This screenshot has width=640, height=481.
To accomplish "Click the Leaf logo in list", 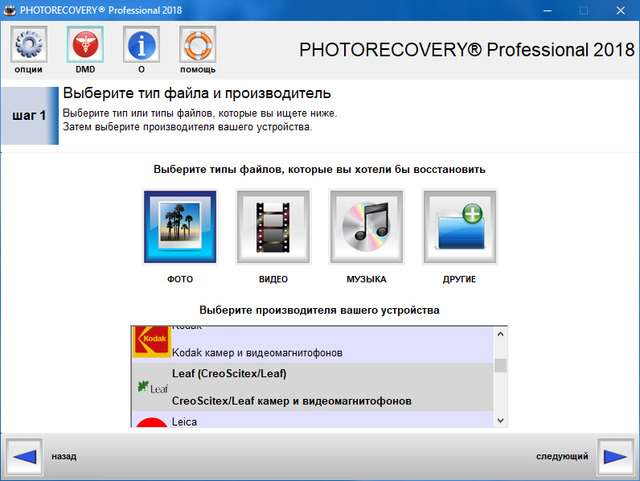I will (152, 387).
